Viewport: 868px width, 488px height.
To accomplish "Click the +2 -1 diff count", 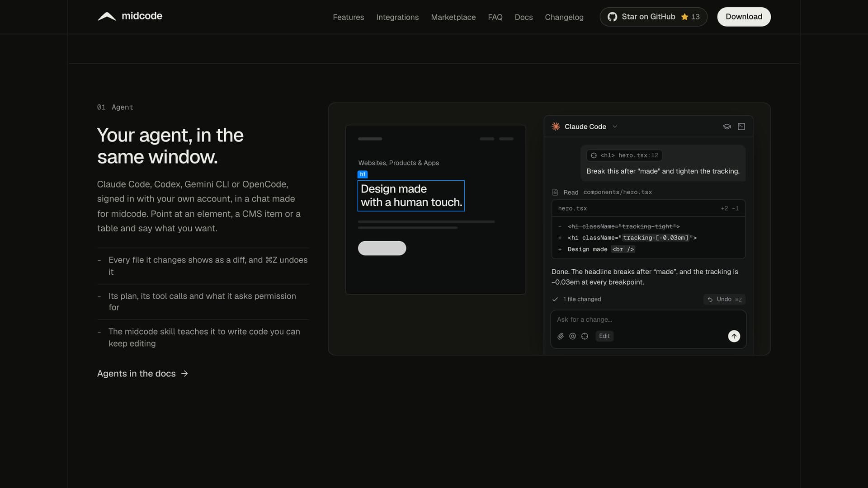I will point(730,208).
